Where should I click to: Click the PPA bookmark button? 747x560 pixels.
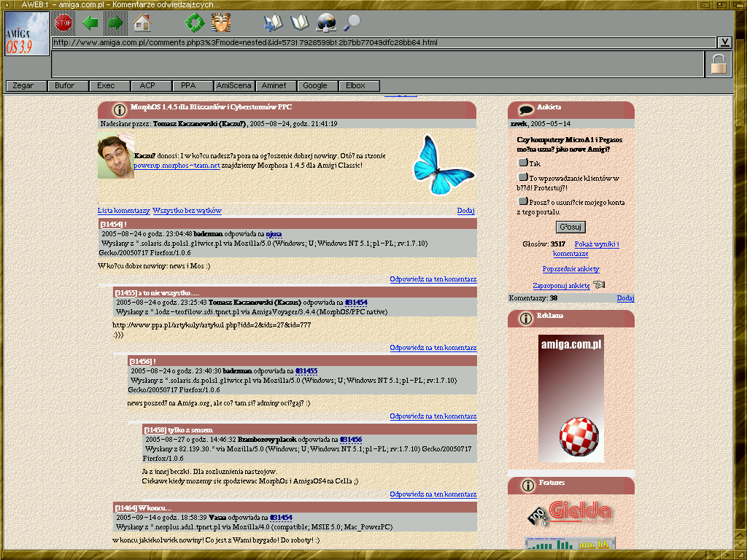193,86
